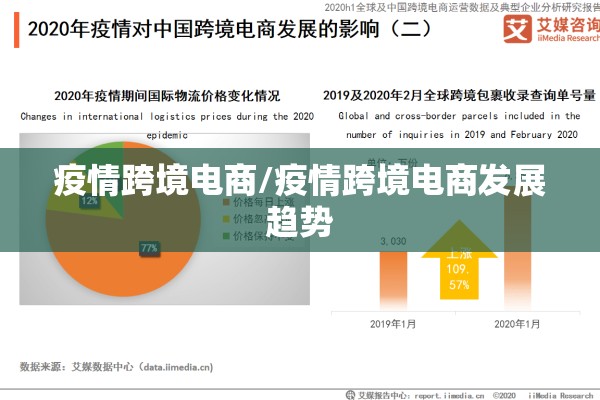Click the 2020年1月 axis label
Screen dimensions: 600x400
(517, 324)
